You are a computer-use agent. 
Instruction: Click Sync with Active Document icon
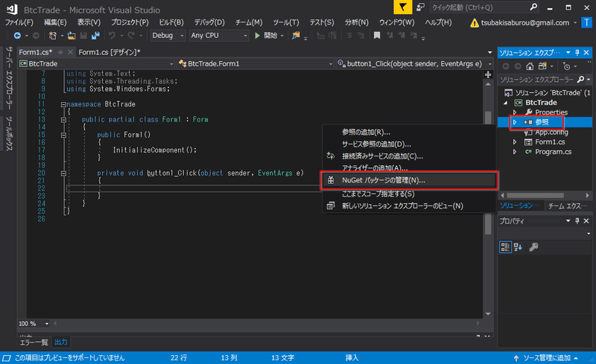point(543,66)
